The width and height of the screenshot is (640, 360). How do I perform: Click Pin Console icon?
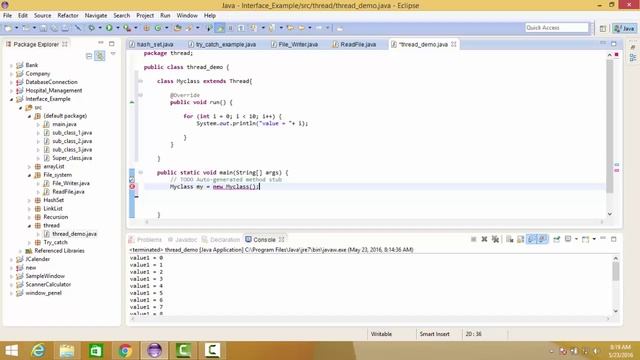(x=556, y=239)
